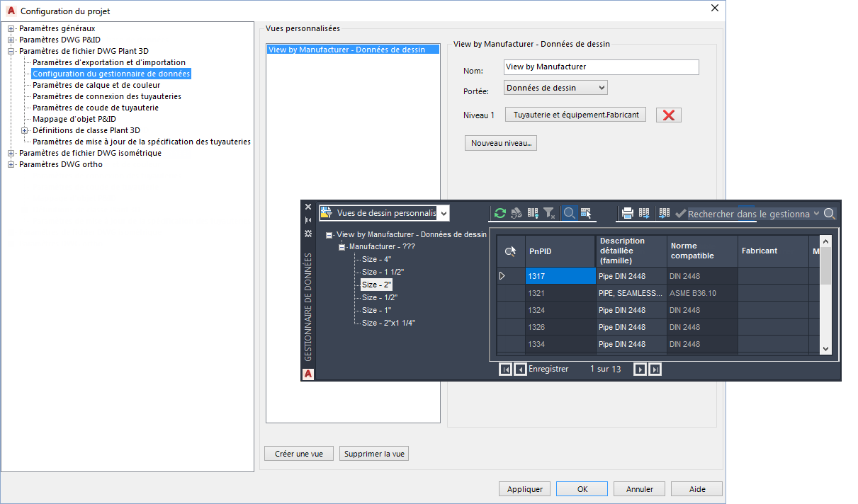Viewport: 858px width, 504px height.
Task: Click the PnPID cell 1321
Action: 560,293
